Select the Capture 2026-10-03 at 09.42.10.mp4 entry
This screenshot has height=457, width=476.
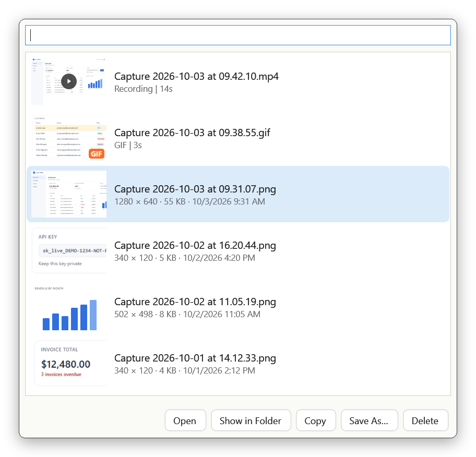coord(237,81)
